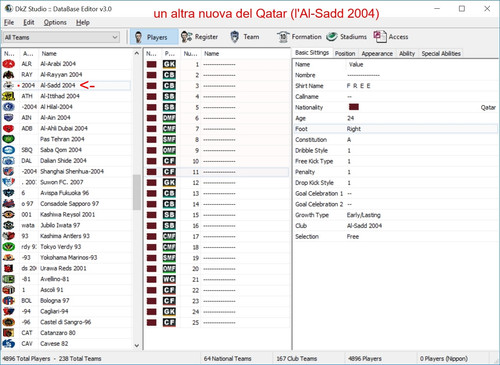The width and height of the screenshot is (500, 365).
Task: Click the Growth Type value Early/Lasting
Action: pos(363,215)
